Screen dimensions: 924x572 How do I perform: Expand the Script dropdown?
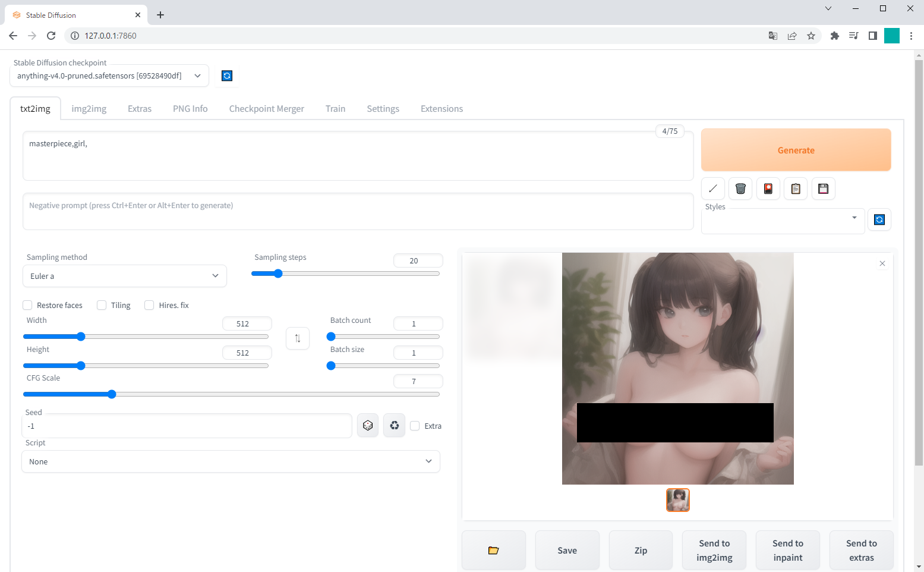coord(231,461)
